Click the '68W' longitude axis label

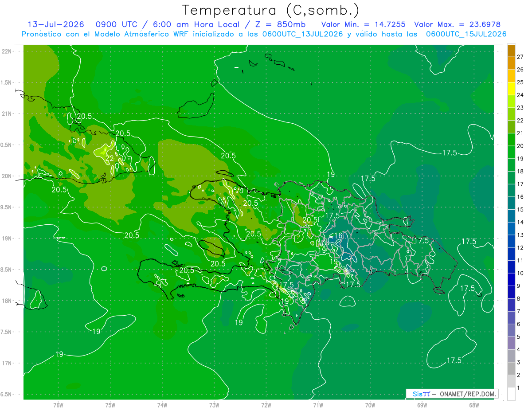tap(474, 405)
